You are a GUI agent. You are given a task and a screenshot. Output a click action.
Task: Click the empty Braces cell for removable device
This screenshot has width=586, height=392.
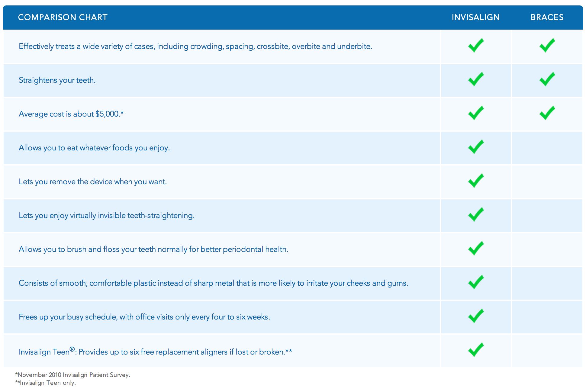pyautogui.click(x=547, y=182)
